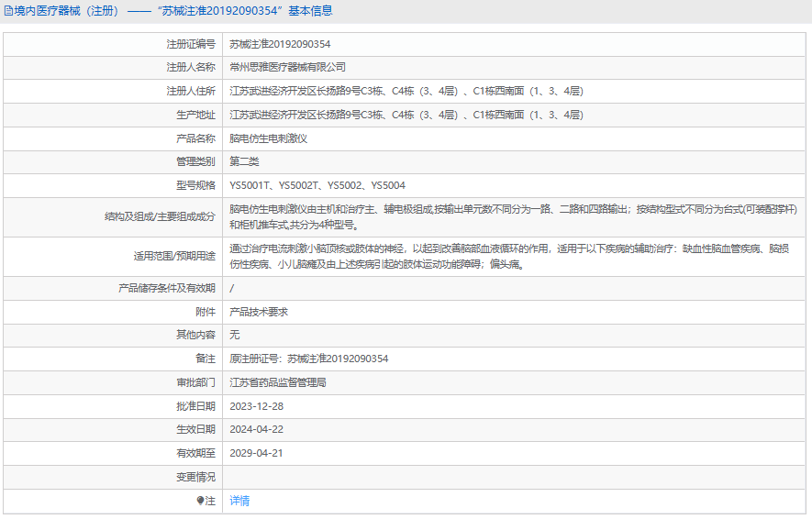Viewport: 812px width, 519px height.
Task: Click the 原注册证号 remark text
Action: pyautogui.click(x=308, y=359)
